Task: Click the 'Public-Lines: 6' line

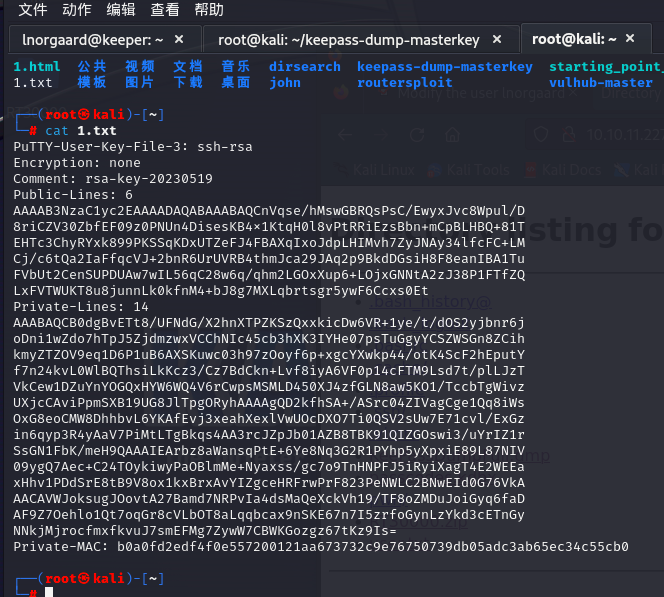Action: pos(73,195)
